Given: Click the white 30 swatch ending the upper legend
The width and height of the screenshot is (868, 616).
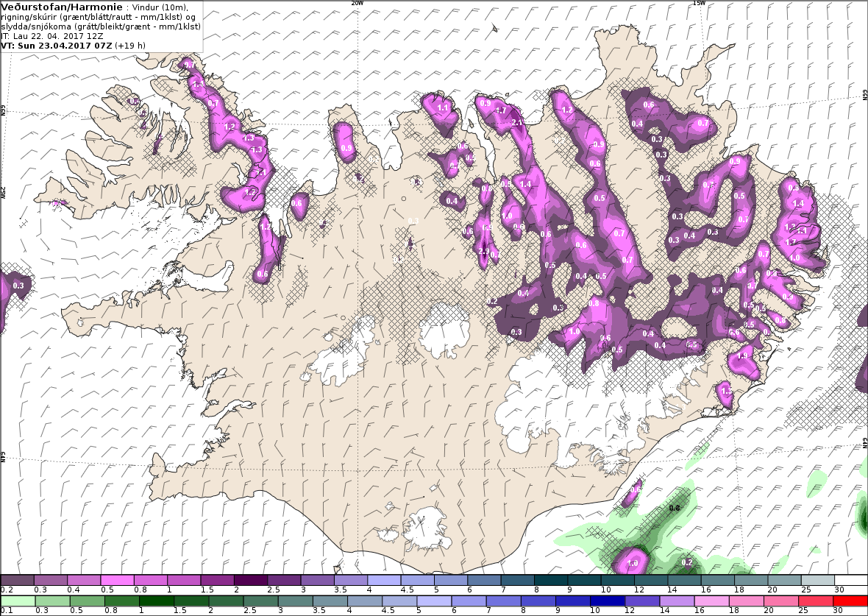Looking at the screenshot, I should coord(851,580).
